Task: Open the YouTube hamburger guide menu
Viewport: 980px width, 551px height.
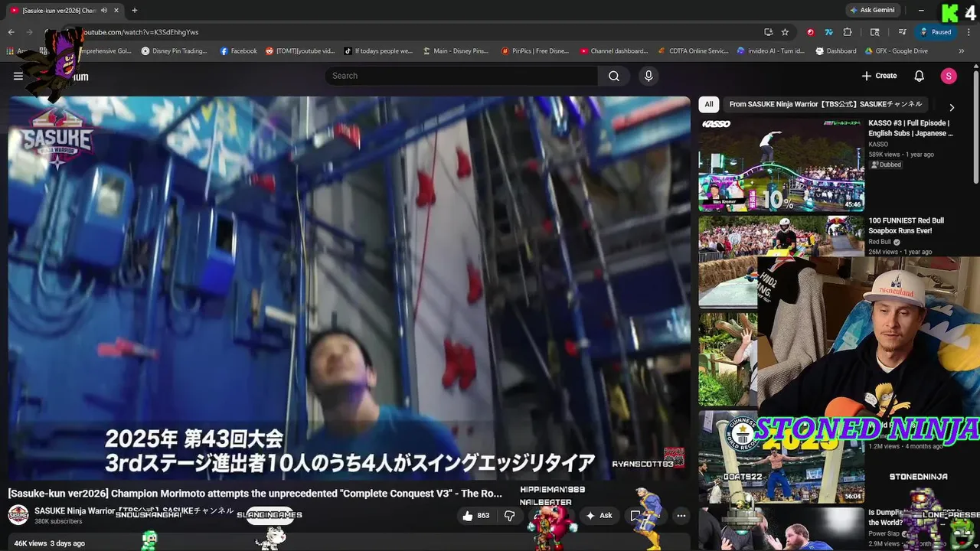Action: click(18, 76)
